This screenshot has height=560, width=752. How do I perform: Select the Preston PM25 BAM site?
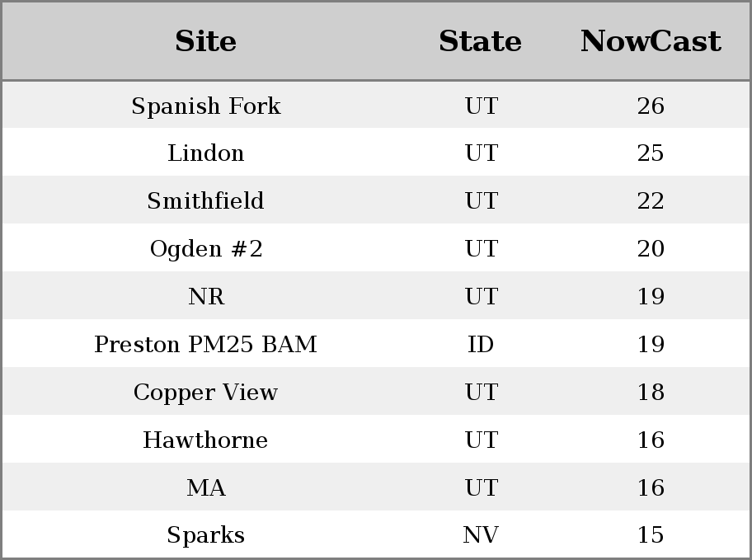coord(205,345)
